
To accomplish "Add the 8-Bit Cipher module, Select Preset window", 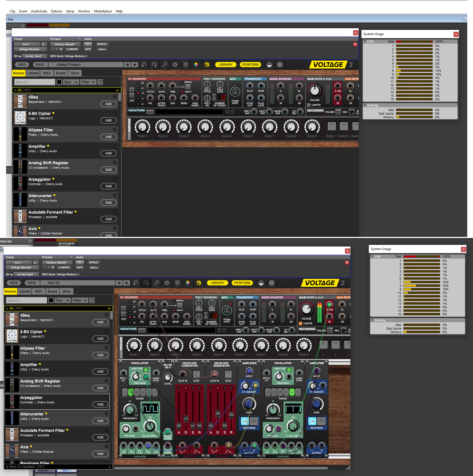I will pyautogui.click(x=109, y=120).
